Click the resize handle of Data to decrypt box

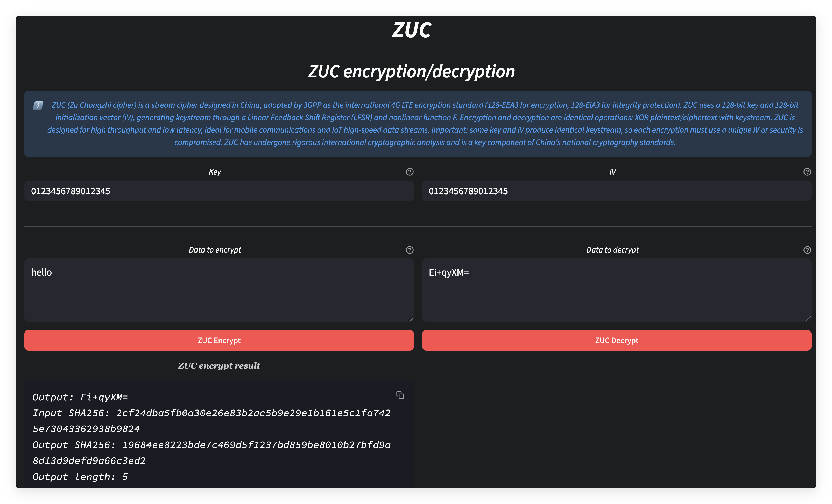tap(808, 319)
